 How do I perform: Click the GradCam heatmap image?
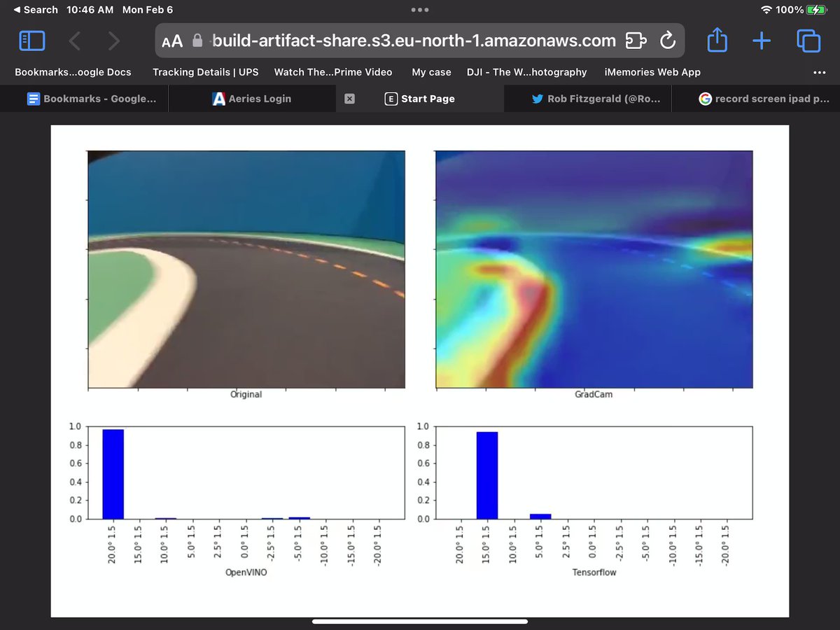[594, 269]
